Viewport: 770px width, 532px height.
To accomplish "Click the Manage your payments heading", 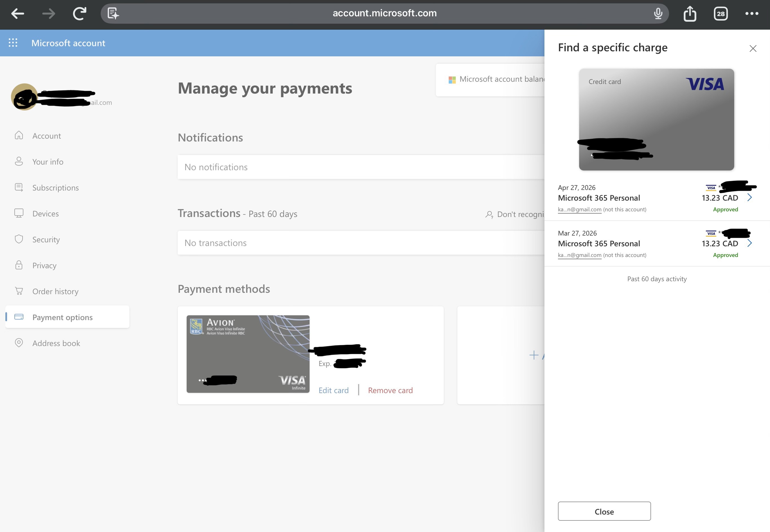I will pyautogui.click(x=265, y=88).
